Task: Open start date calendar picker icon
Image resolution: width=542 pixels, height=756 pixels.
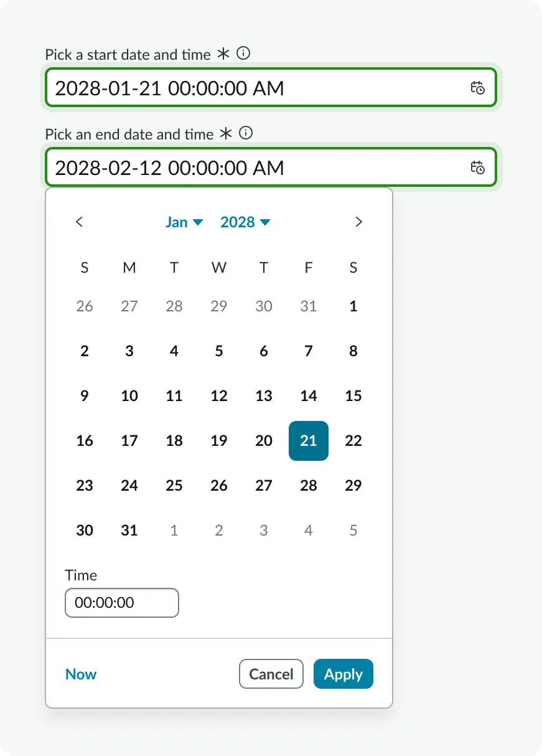Action: (x=477, y=88)
